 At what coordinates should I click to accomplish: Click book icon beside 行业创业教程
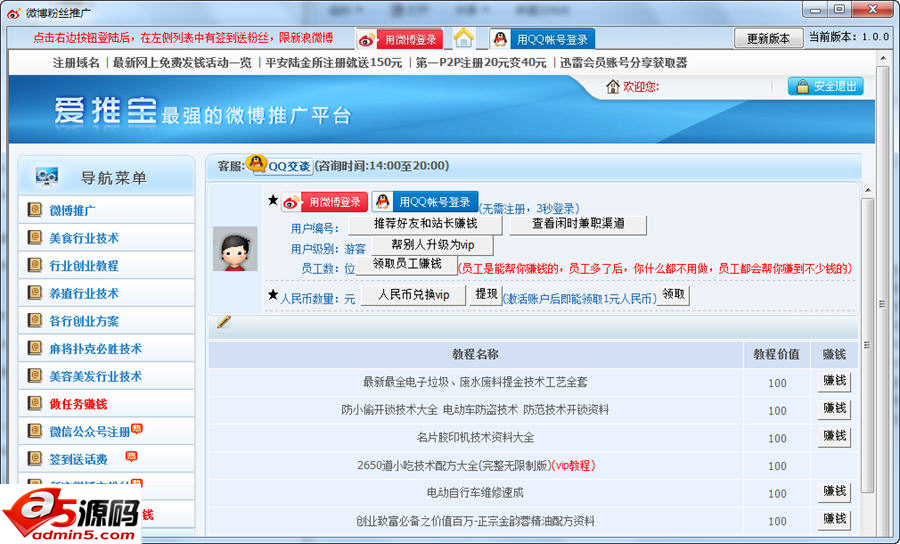pyautogui.click(x=35, y=265)
